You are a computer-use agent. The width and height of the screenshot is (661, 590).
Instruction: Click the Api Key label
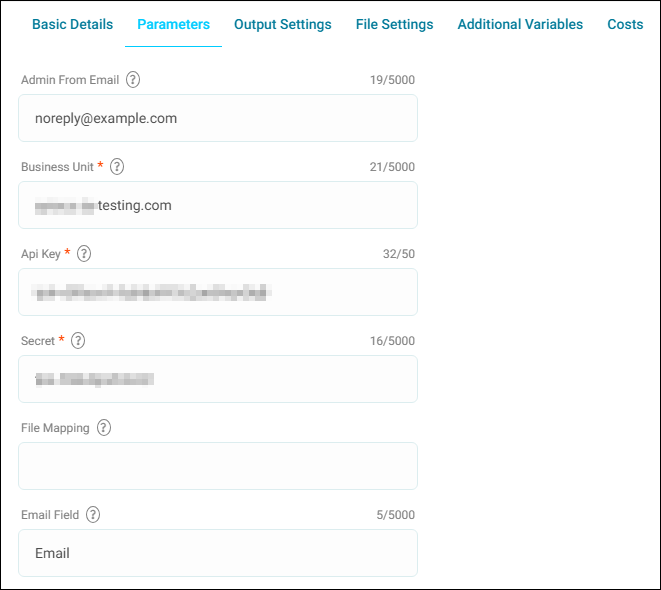(x=41, y=254)
